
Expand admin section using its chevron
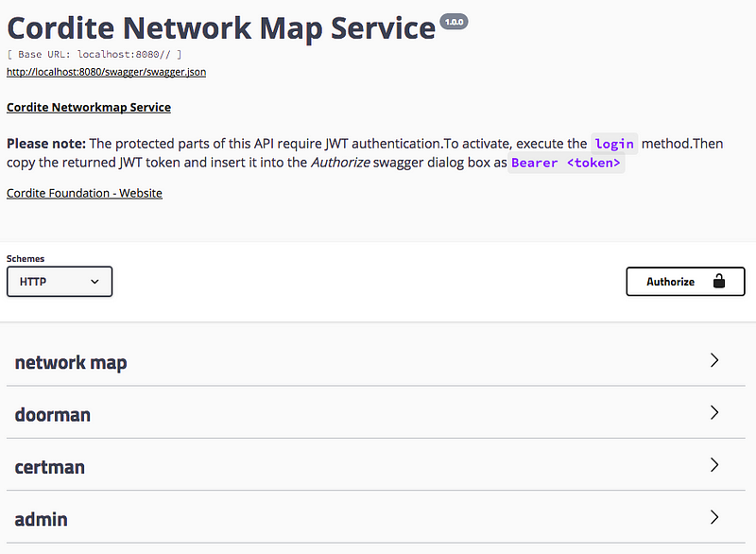(714, 517)
